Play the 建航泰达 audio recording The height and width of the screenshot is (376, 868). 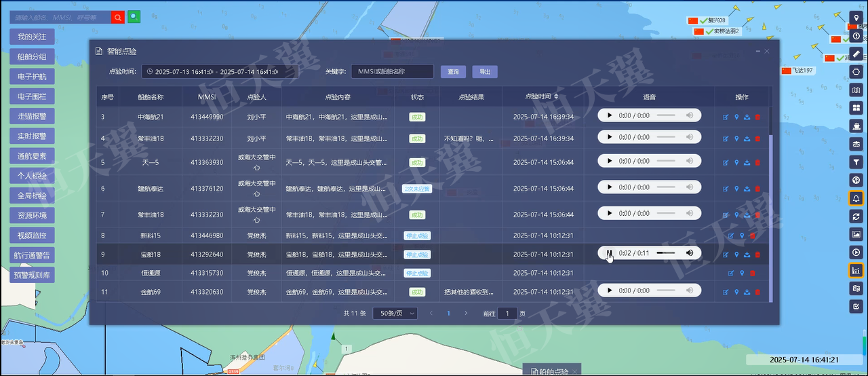[x=609, y=187]
